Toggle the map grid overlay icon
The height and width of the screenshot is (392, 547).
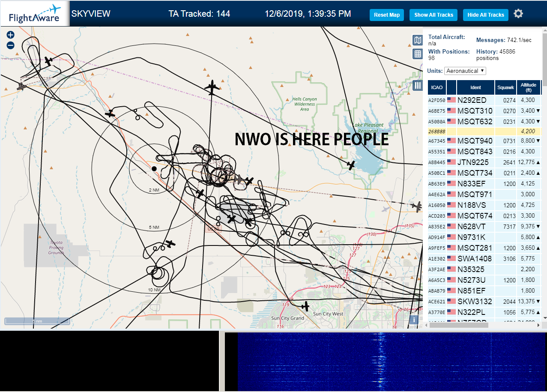click(418, 54)
